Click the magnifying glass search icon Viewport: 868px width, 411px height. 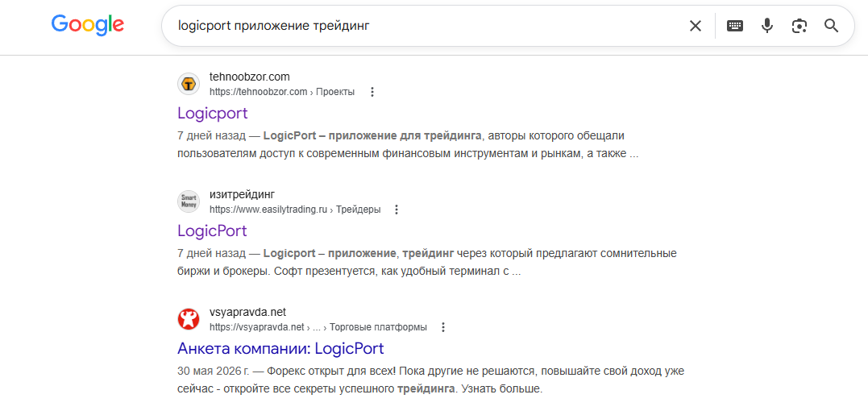click(x=832, y=26)
